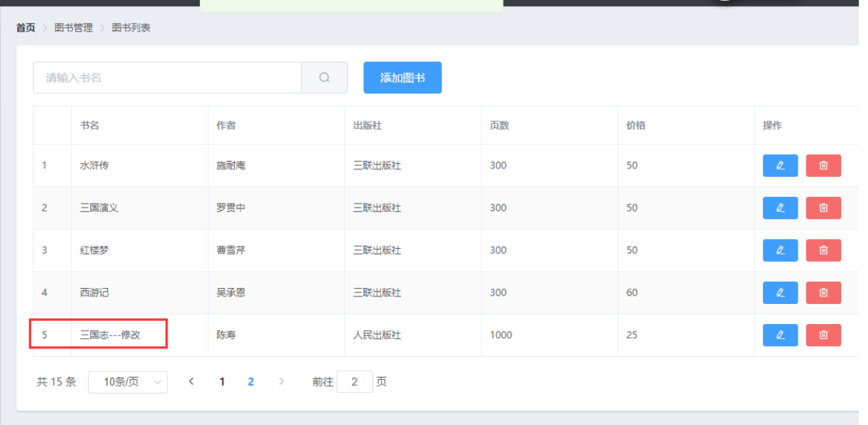The image size is (868, 425).
Task: Click author 施耐庵
Action: click(x=231, y=165)
